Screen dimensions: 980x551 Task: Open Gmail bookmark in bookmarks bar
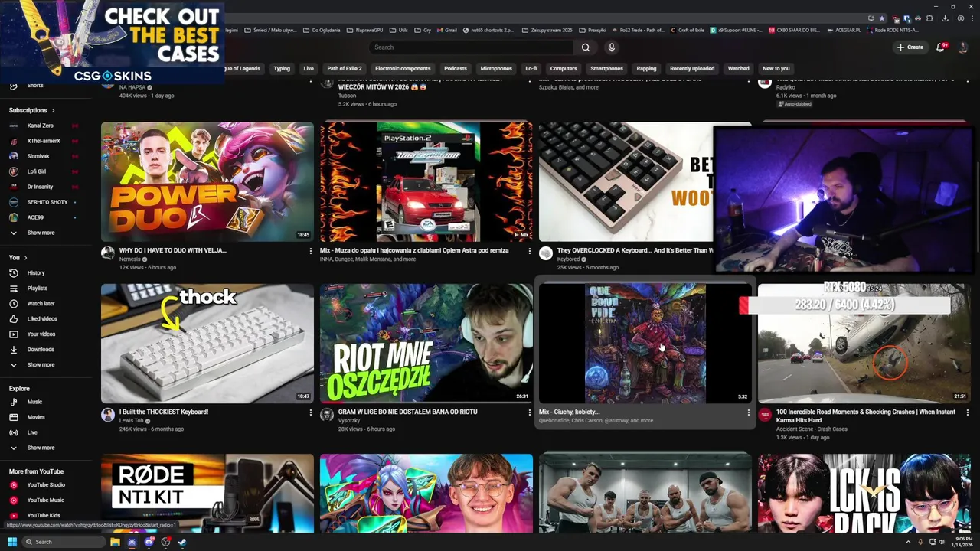(447, 30)
